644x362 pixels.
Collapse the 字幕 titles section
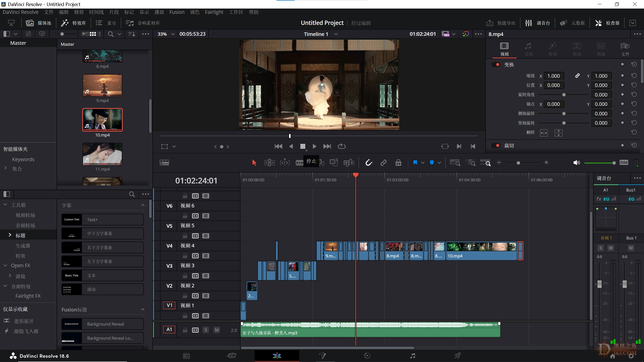pos(143,205)
